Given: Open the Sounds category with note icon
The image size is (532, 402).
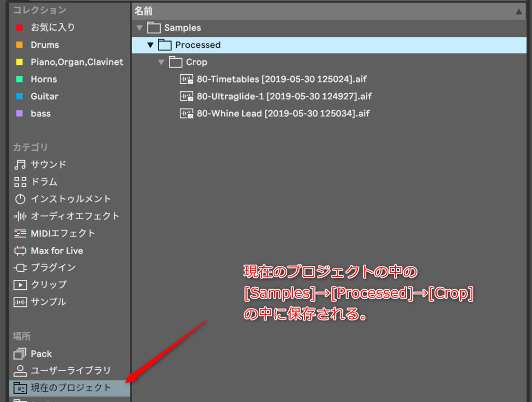Looking at the screenshot, I should coord(20,165).
